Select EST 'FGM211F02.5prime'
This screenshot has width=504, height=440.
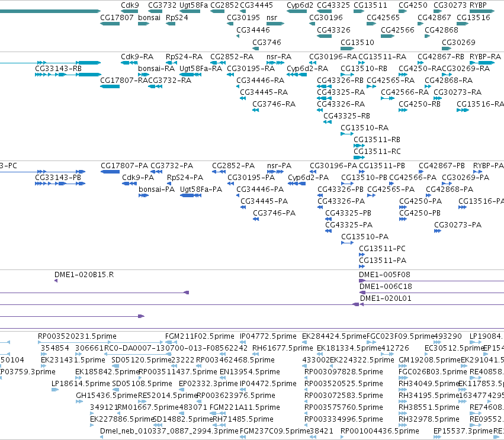200,336
